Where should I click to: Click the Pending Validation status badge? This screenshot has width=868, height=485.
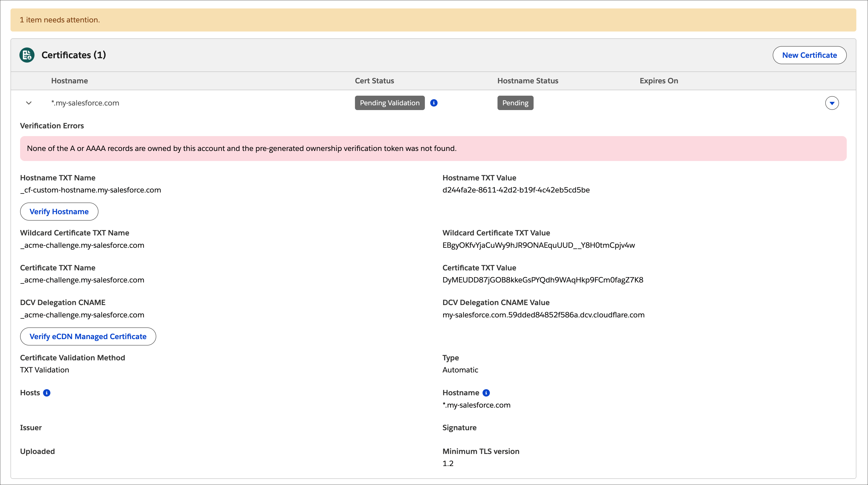(x=389, y=103)
